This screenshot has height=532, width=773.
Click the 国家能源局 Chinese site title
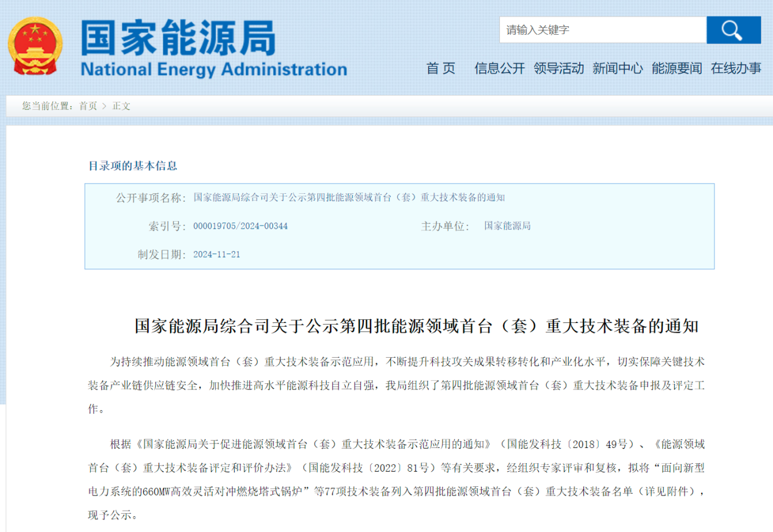coord(178,38)
